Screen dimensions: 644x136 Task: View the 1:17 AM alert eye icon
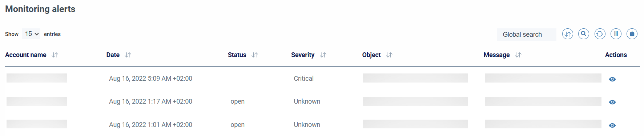click(612, 102)
